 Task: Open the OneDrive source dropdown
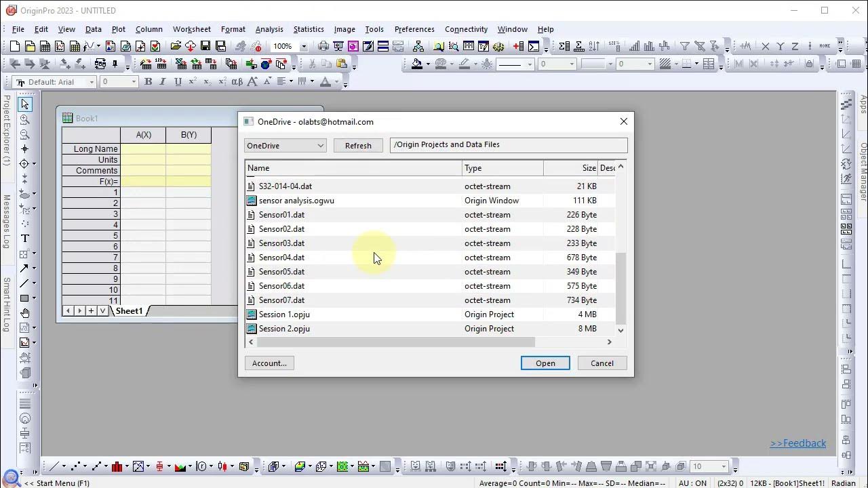pyautogui.click(x=285, y=145)
